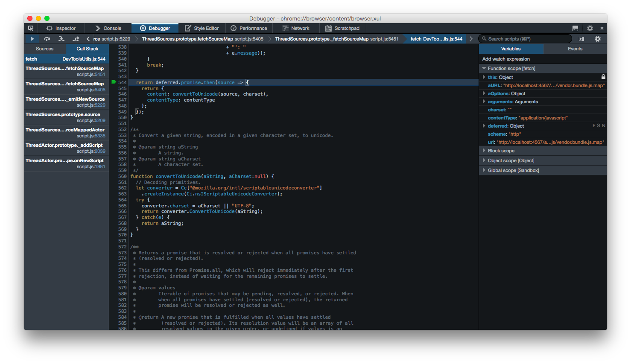This screenshot has width=631, height=364.
Task: Click Add watch expression field
Action: coord(543,59)
